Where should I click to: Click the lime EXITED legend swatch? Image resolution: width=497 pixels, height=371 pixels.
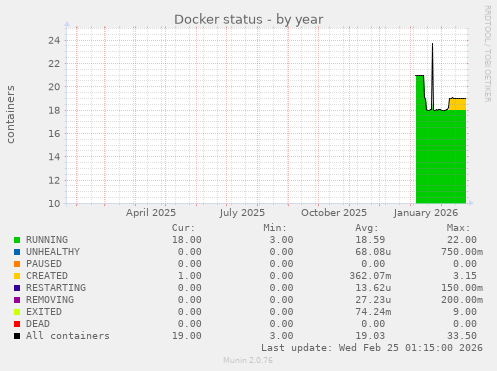point(17,312)
